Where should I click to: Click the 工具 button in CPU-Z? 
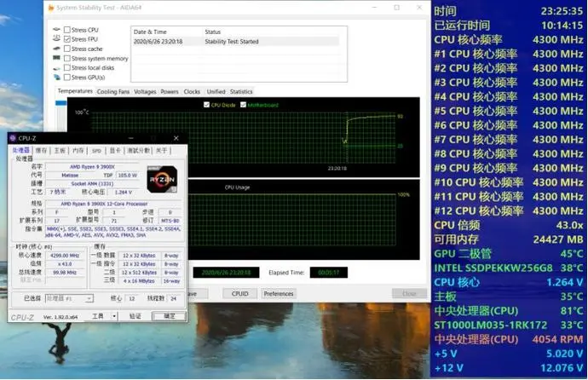[x=98, y=316]
